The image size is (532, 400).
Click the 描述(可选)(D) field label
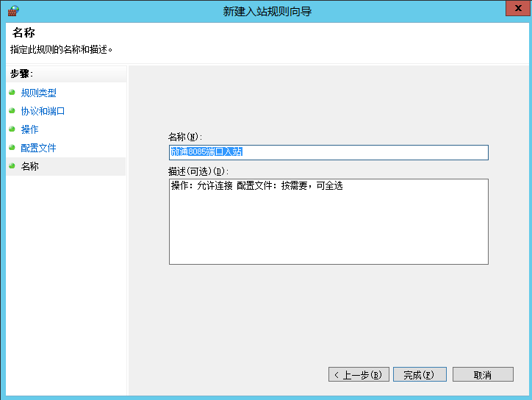198,171
